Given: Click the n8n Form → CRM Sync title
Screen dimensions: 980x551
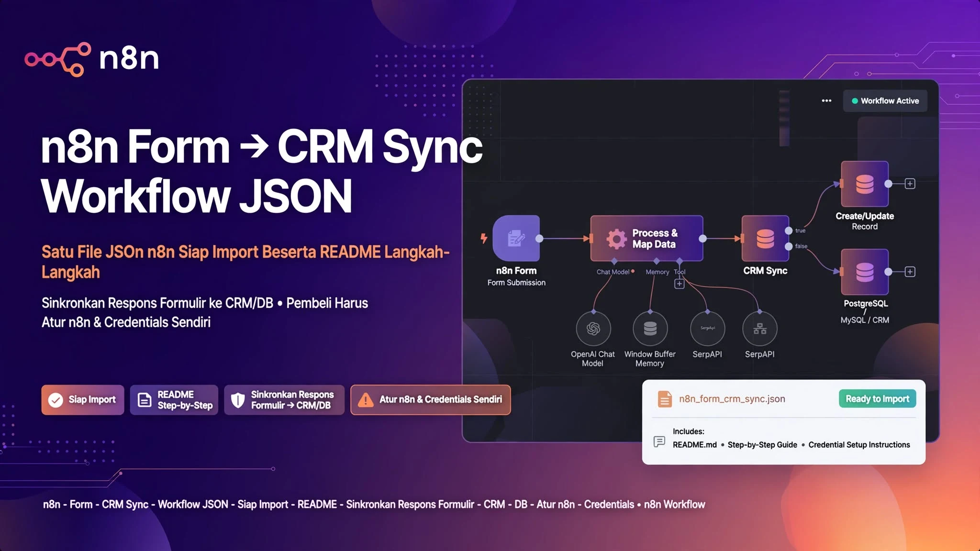Looking at the screenshot, I should 262,171.
